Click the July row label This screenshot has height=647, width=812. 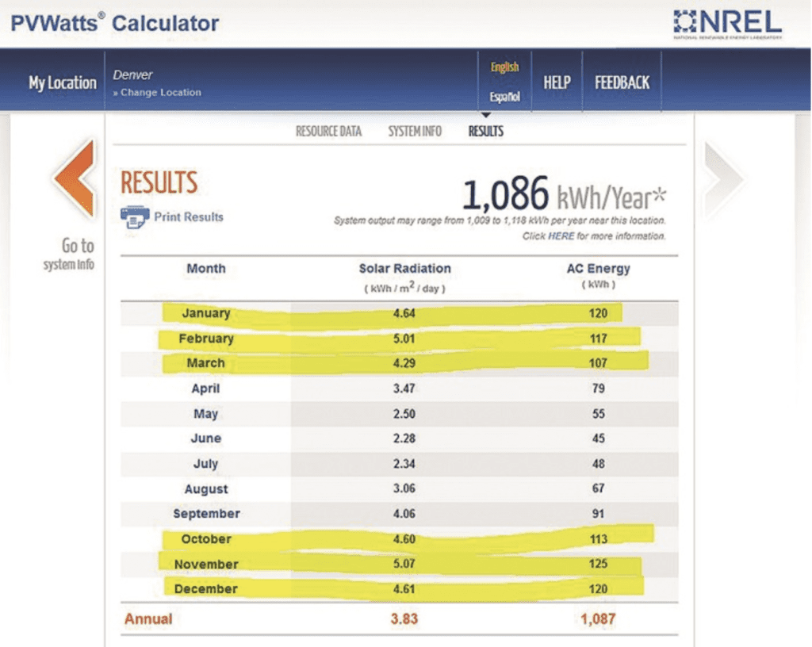click(205, 464)
